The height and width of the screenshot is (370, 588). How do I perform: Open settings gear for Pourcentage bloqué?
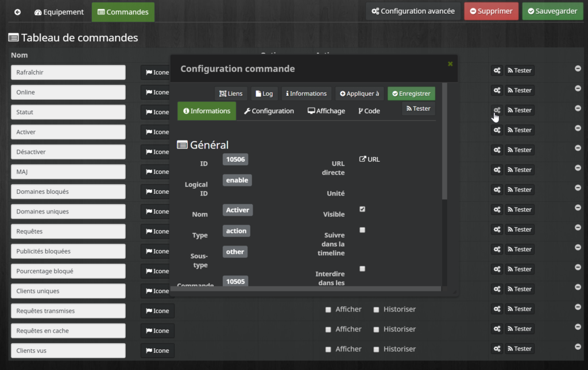click(x=497, y=269)
